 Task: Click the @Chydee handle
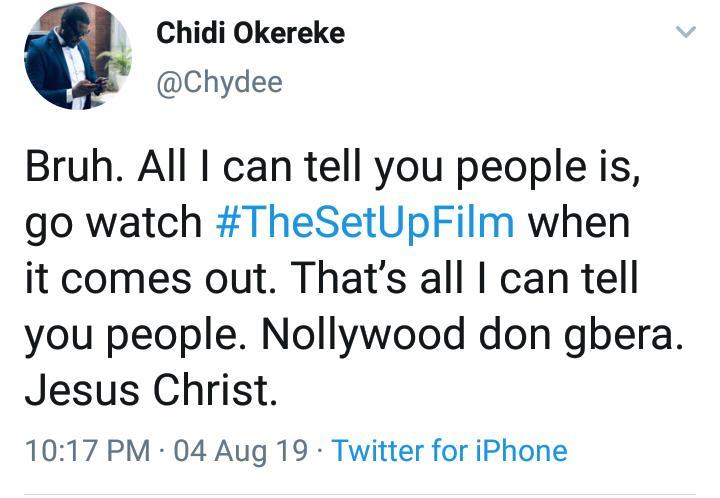tap(219, 82)
